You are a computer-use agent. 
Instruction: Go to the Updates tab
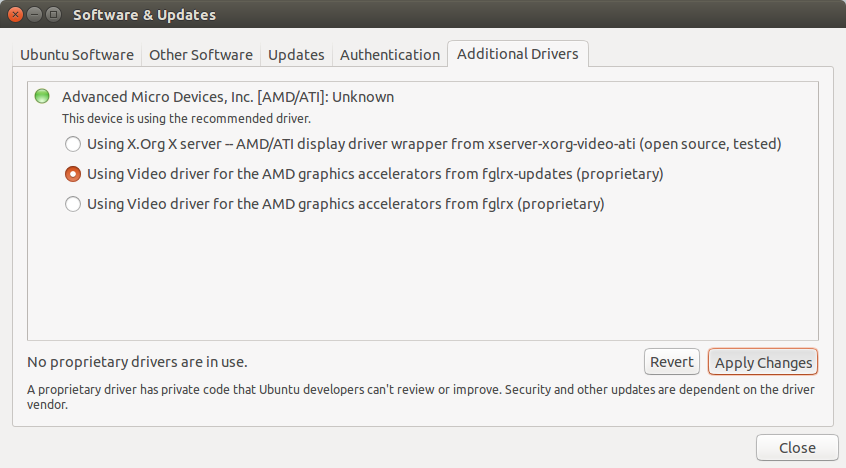(x=296, y=55)
